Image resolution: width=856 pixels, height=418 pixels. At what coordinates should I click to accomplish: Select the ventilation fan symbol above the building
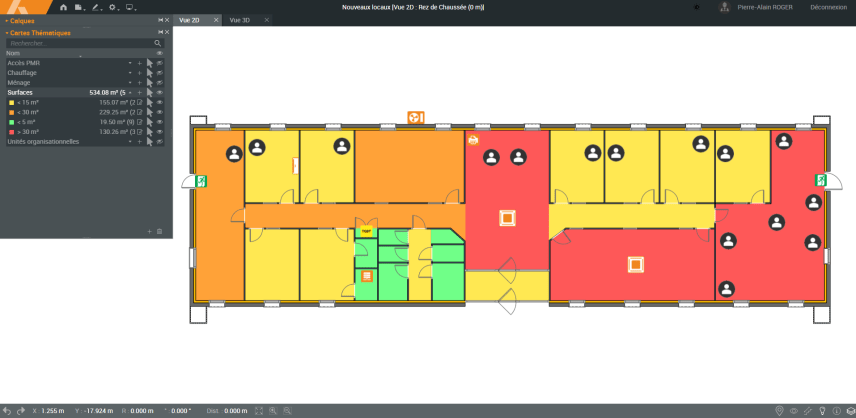click(x=416, y=117)
